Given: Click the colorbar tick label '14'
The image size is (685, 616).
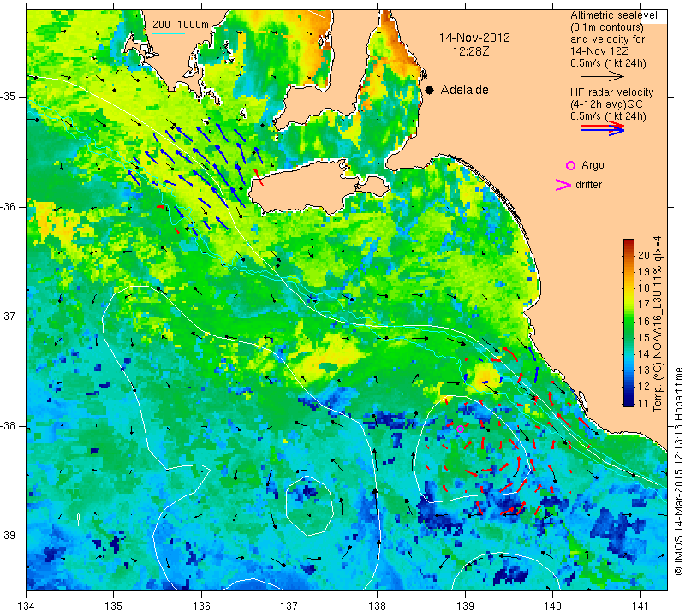Looking at the screenshot, I should 644,354.
